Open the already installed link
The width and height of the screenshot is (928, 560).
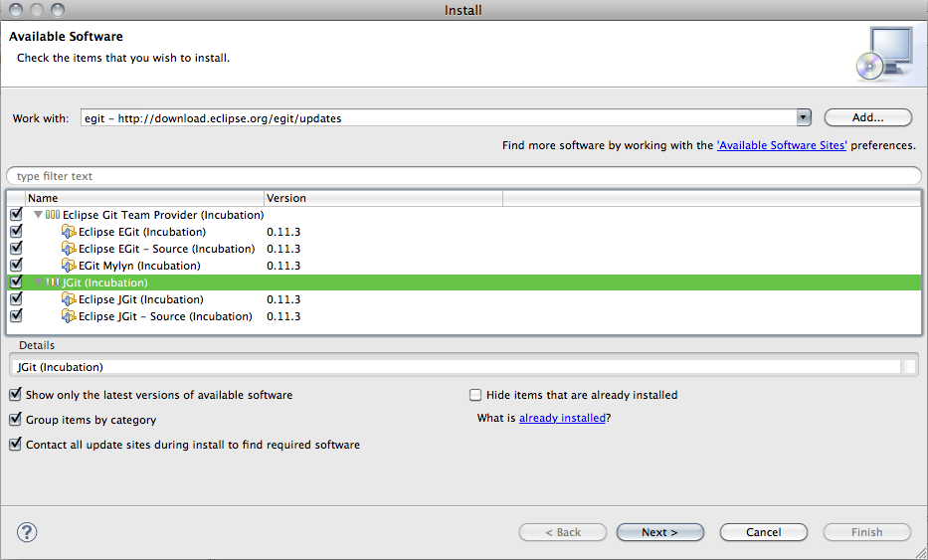[562, 418]
